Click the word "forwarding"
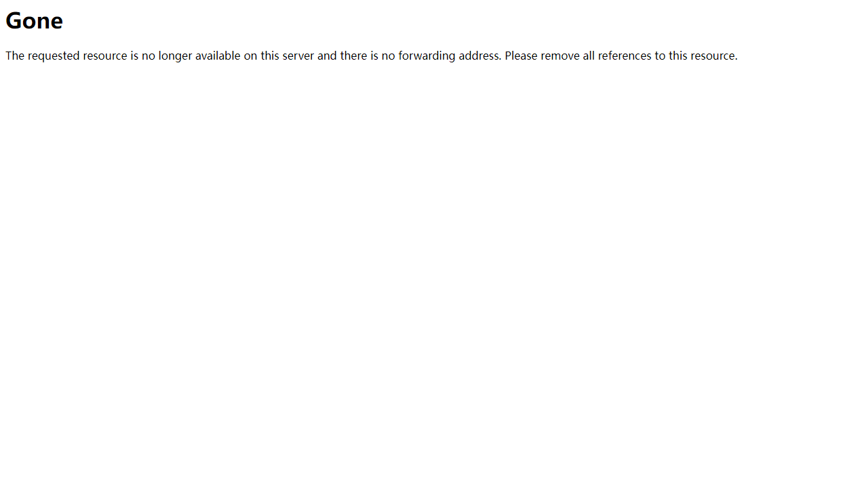Viewport: 868px width, 488px height. click(x=427, y=56)
